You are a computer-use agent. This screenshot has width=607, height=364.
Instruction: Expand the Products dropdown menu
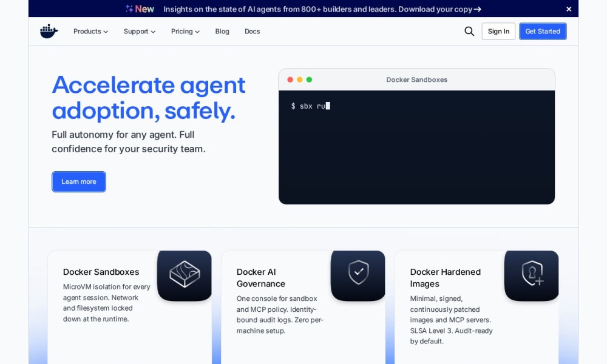(x=90, y=32)
